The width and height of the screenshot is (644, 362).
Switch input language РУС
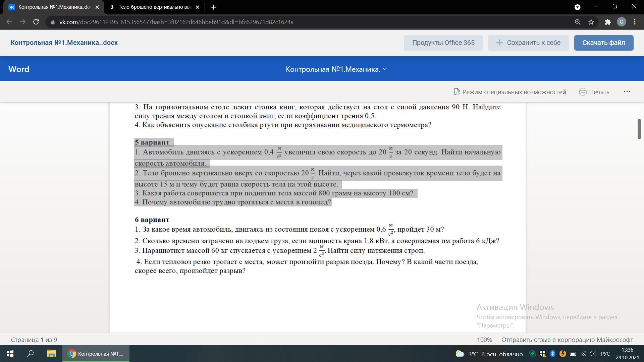click(605, 354)
